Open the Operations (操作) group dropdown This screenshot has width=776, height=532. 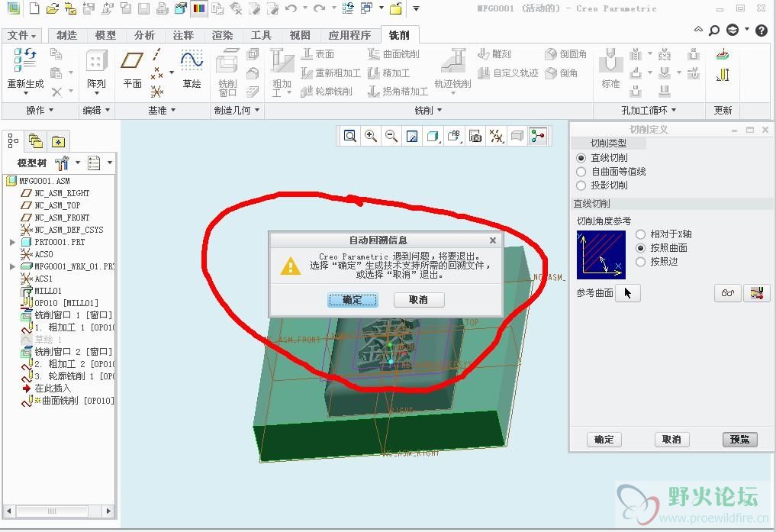coord(40,111)
